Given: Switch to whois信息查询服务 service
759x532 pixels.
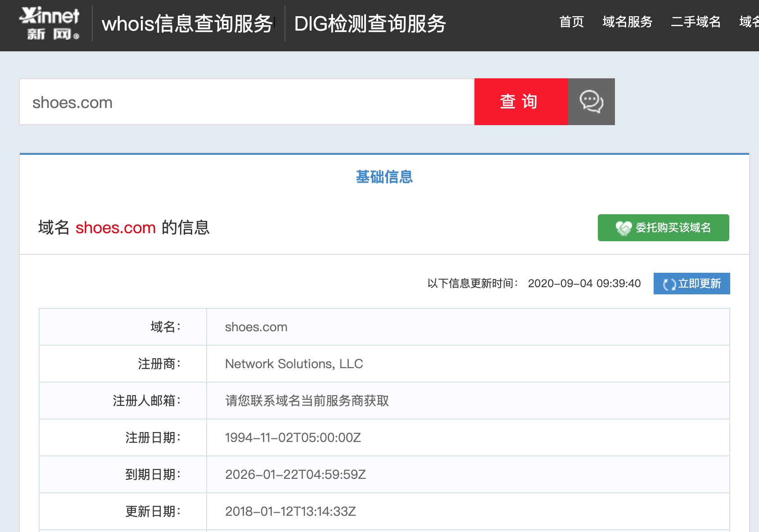Looking at the screenshot, I should [188, 25].
